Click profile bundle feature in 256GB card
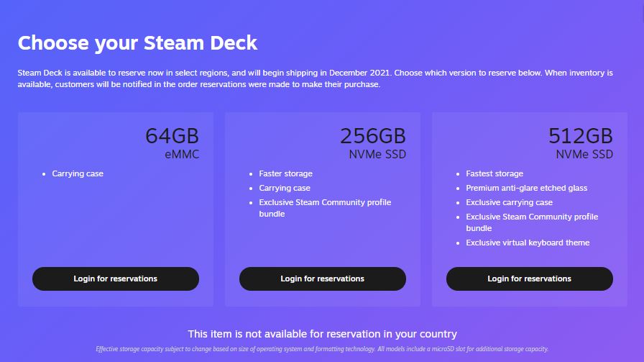Screen dimensions: 644x362 click(325, 208)
